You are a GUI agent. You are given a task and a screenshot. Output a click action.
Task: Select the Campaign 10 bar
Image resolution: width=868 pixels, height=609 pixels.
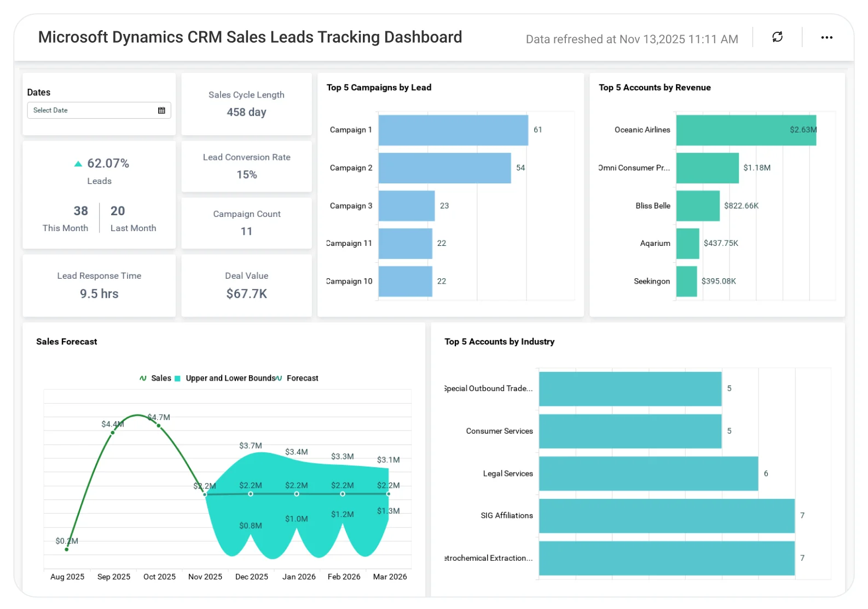tap(406, 281)
